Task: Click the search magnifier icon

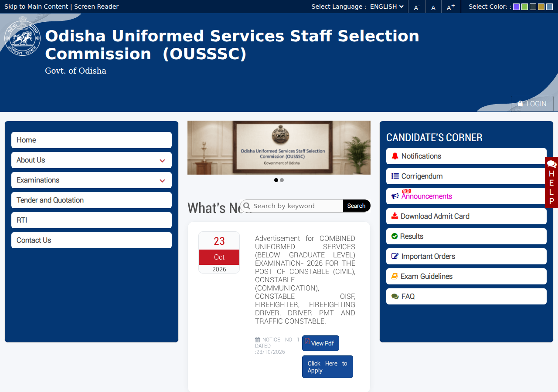Action: 246,206
